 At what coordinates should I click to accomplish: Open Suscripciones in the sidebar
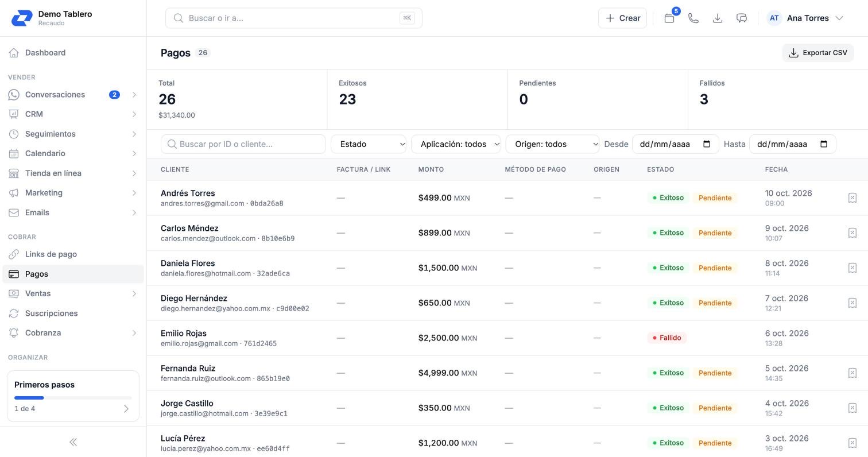coord(73,313)
